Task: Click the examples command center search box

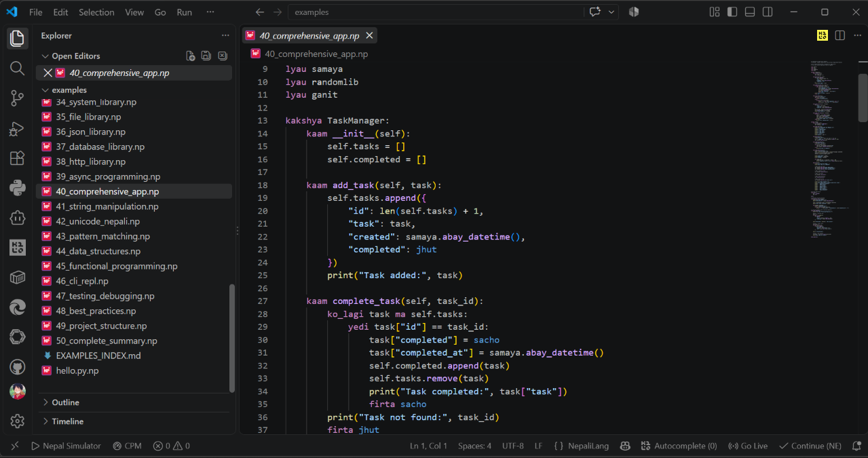Action: 435,12
